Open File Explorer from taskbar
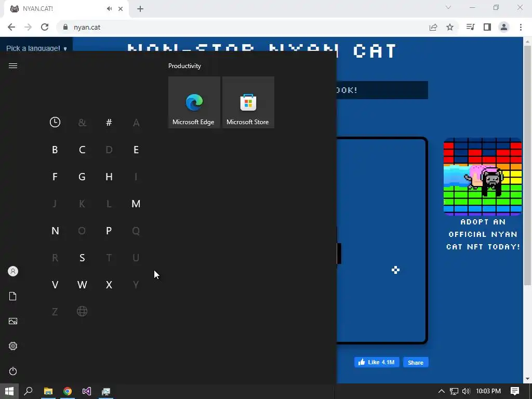 pyautogui.click(x=48, y=391)
